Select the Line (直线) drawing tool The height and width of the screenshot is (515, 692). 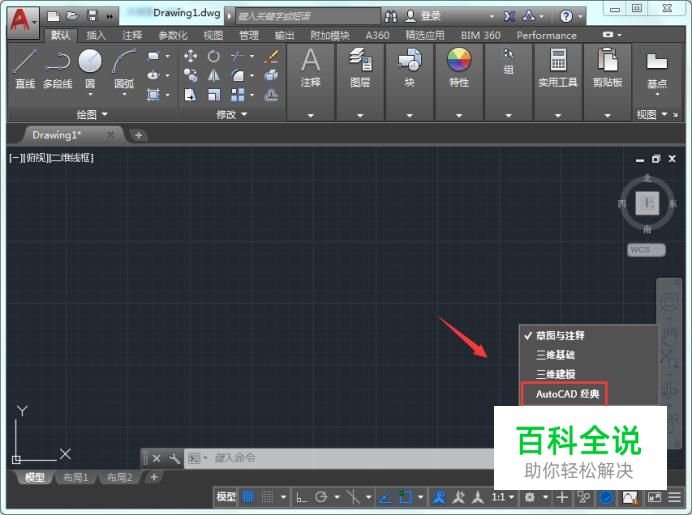tap(25, 68)
